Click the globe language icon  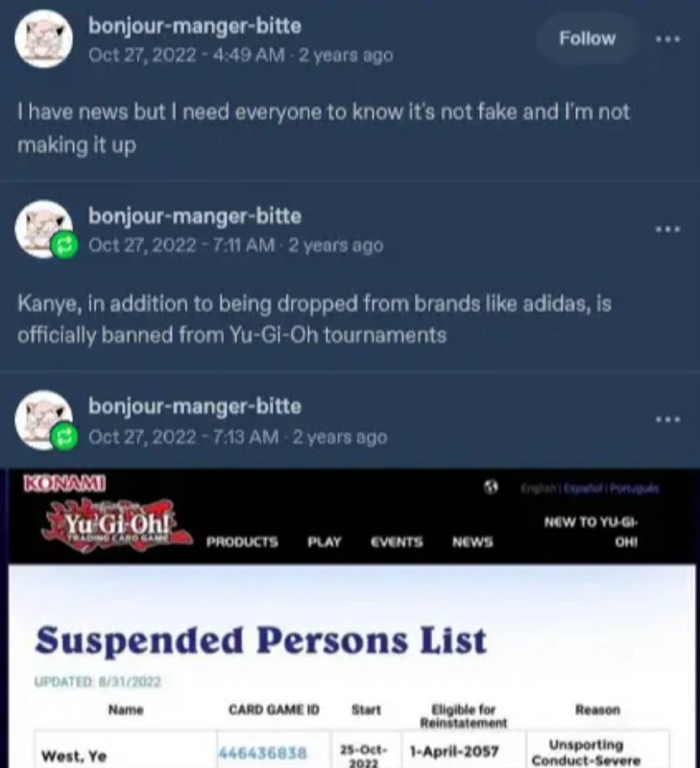[491, 487]
